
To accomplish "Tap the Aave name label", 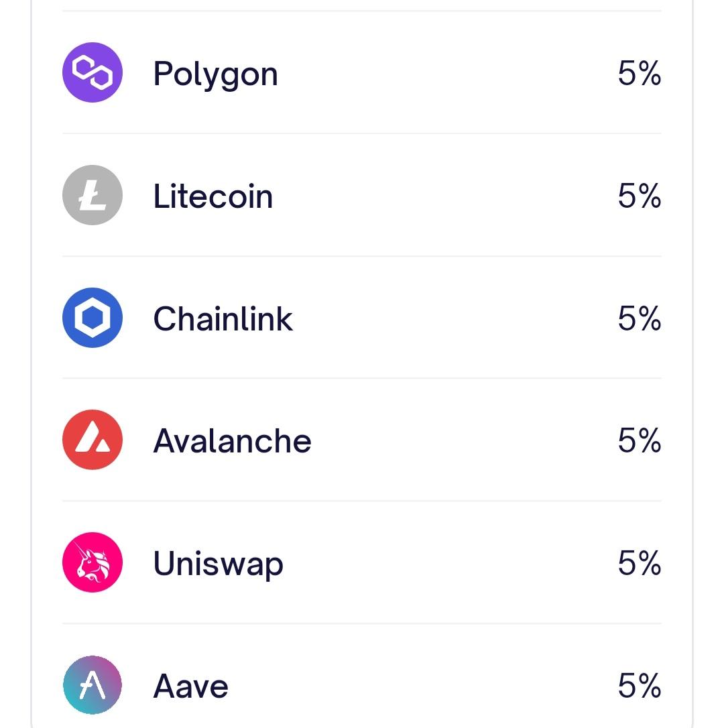I will click(190, 686).
